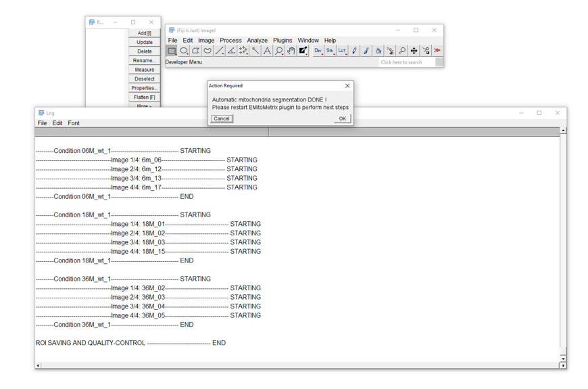Expand the More tools arrow button
This screenshot has height=389, width=588.
click(x=437, y=51)
